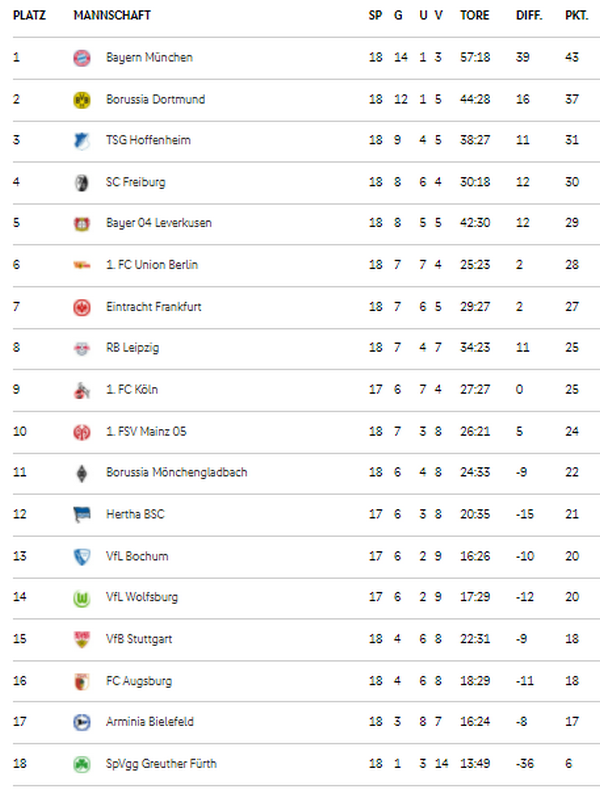The width and height of the screenshot is (600, 794).
Task: Click the 1. FC Köln crest
Action: [82, 390]
